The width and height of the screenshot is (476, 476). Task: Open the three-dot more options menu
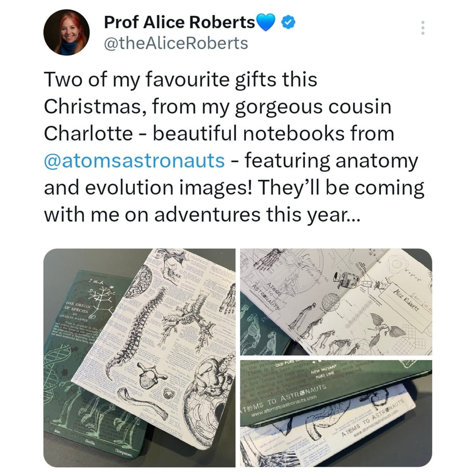click(423, 28)
